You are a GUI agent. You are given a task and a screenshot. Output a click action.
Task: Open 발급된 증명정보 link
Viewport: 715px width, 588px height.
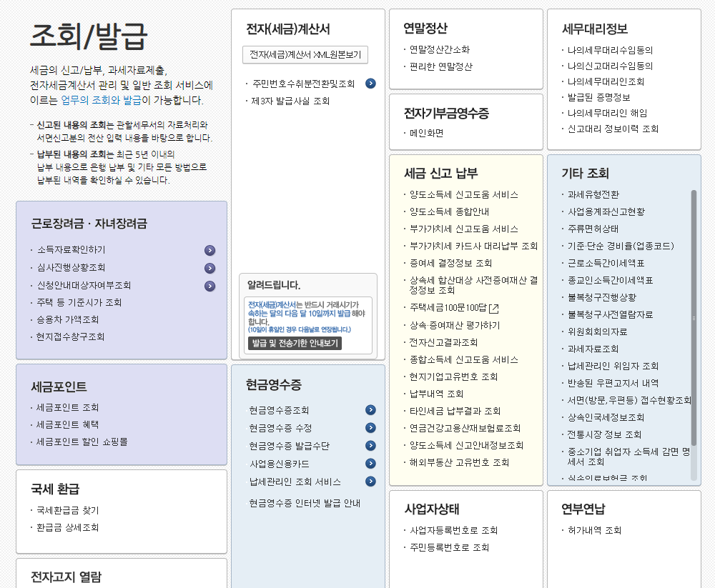pos(598,98)
